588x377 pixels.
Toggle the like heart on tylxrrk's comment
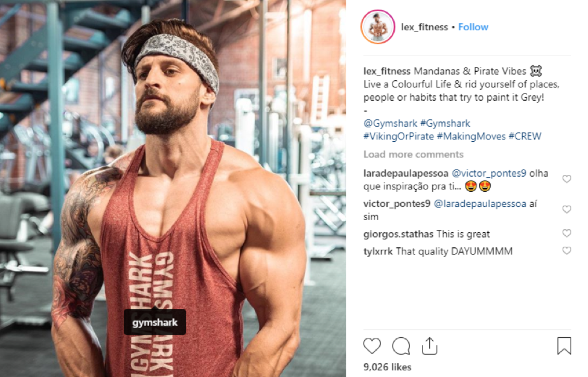click(566, 250)
